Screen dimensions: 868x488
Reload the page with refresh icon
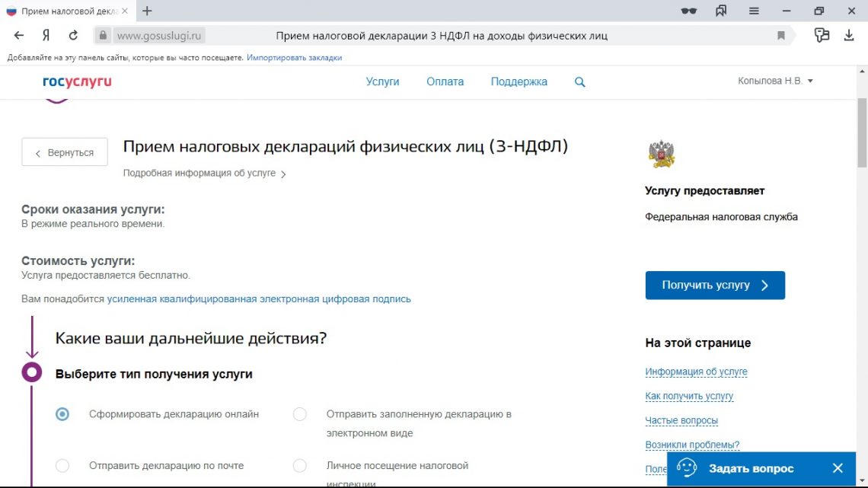(x=73, y=35)
